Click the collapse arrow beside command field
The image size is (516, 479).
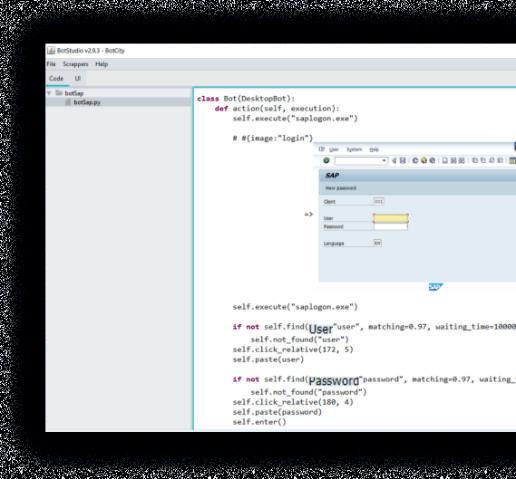[x=394, y=161]
